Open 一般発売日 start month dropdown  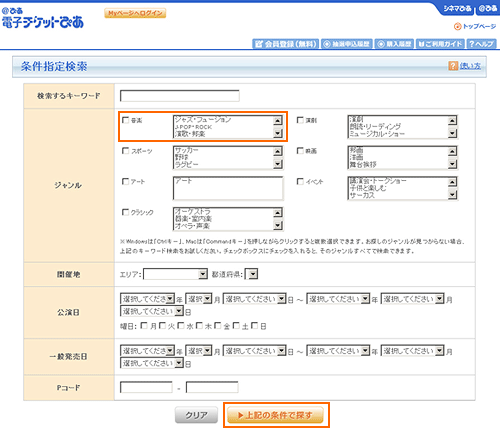199,351
